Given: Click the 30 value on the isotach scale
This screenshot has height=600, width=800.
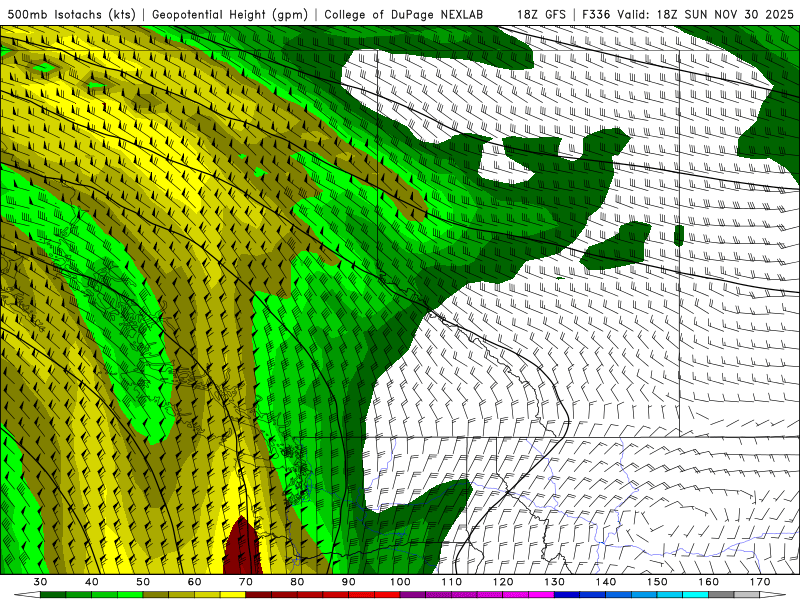Looking at the screenshot, I should [40, 582].
